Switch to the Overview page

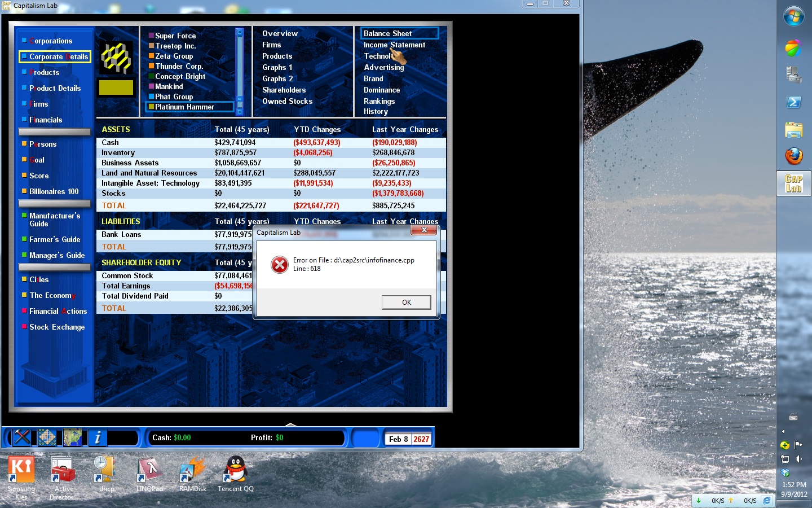pos(280,34)
